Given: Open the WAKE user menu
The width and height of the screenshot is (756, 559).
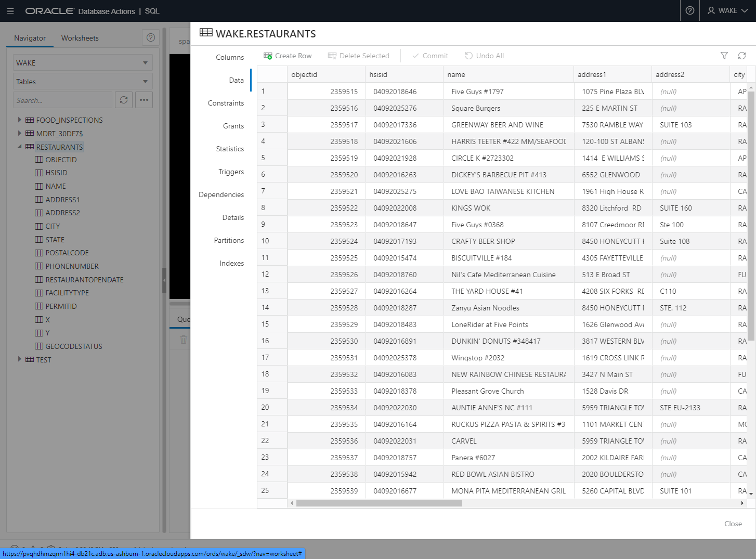Looking at the screenshot, I should click(728, 10).
